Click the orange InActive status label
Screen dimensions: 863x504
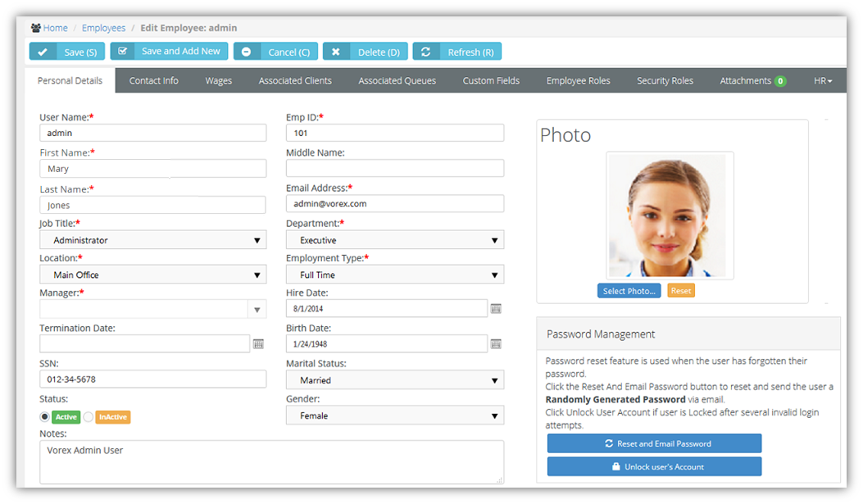(x=113, y=417)
